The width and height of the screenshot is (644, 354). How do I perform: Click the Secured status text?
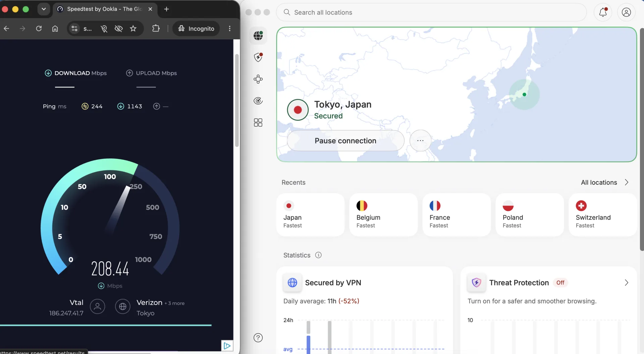point(328,116)
